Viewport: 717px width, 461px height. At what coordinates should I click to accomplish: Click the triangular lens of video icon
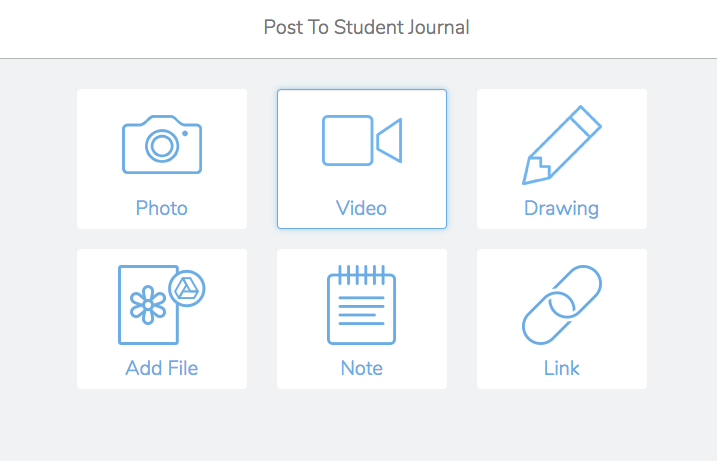pyautogui.click(x=390, y=140)
